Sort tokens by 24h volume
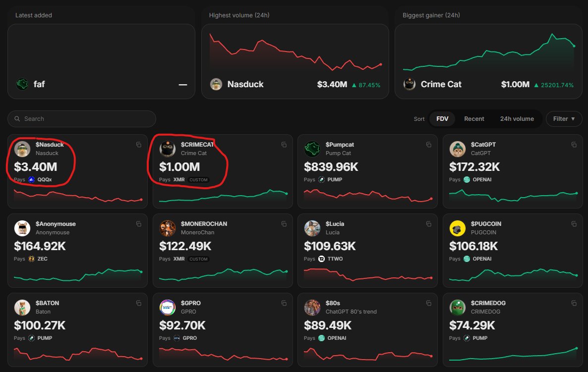This screenshot has height=372, width=588. point(517,119)
